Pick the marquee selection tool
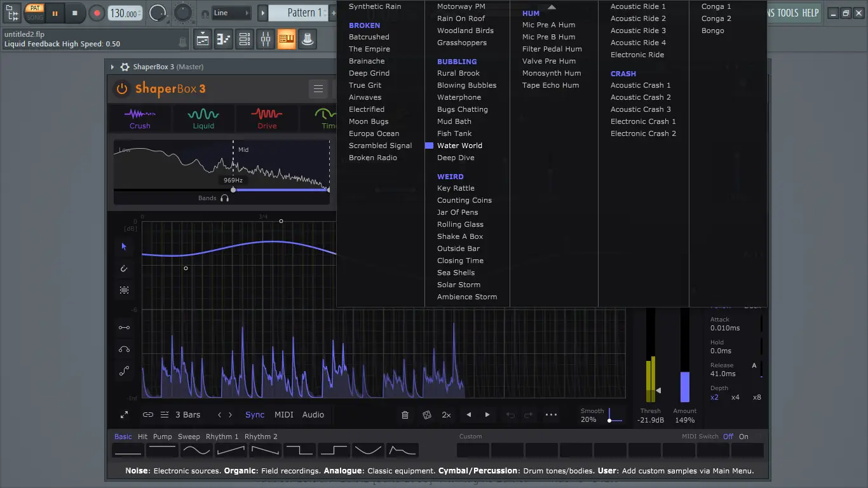Screen dimensions: 868x488 tap(124, 290)
